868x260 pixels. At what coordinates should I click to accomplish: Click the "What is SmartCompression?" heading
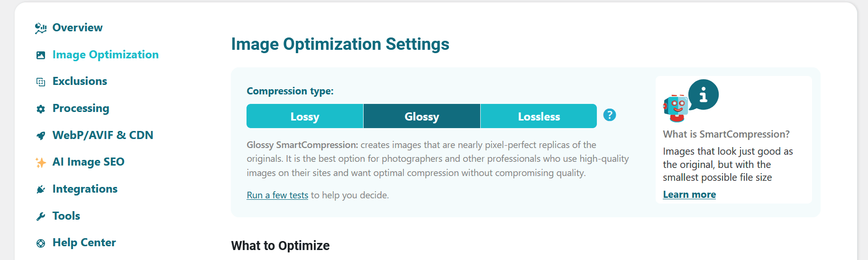click(726, 134)
